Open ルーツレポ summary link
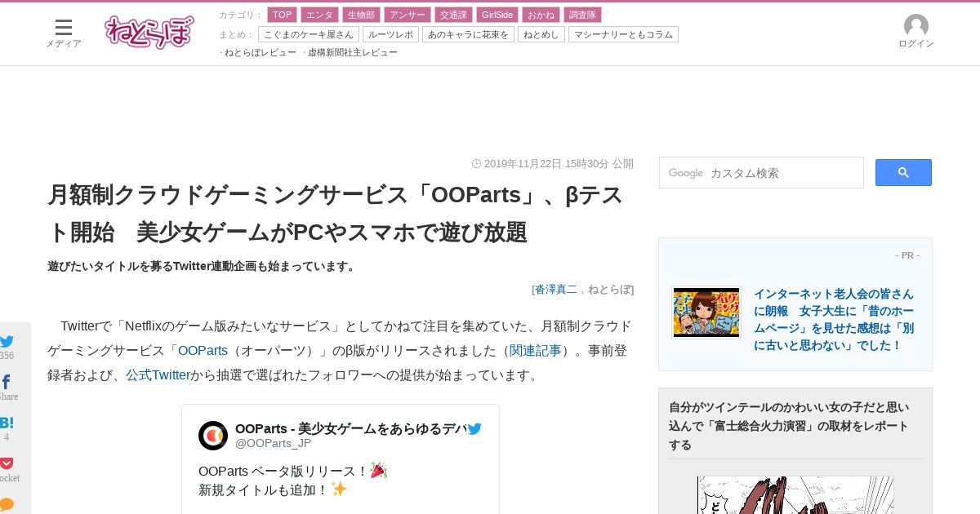This screenshot has height=514, width=980. [x=390, y=34]
